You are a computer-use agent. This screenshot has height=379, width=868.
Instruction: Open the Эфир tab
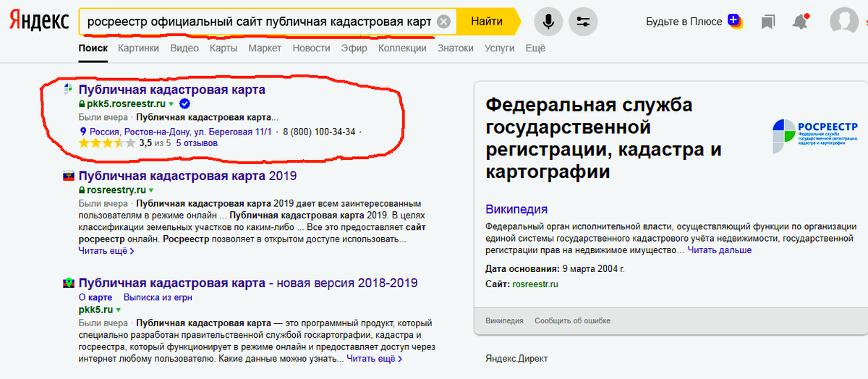point(354,48)
